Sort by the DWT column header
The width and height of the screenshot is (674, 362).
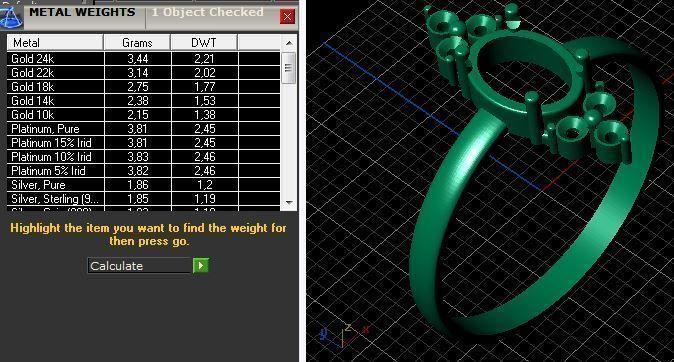(x=204, y=43)
